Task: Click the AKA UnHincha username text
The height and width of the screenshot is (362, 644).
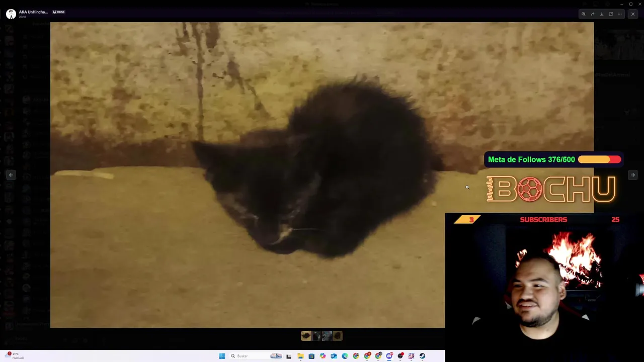Action: click(x=33, y=12)
